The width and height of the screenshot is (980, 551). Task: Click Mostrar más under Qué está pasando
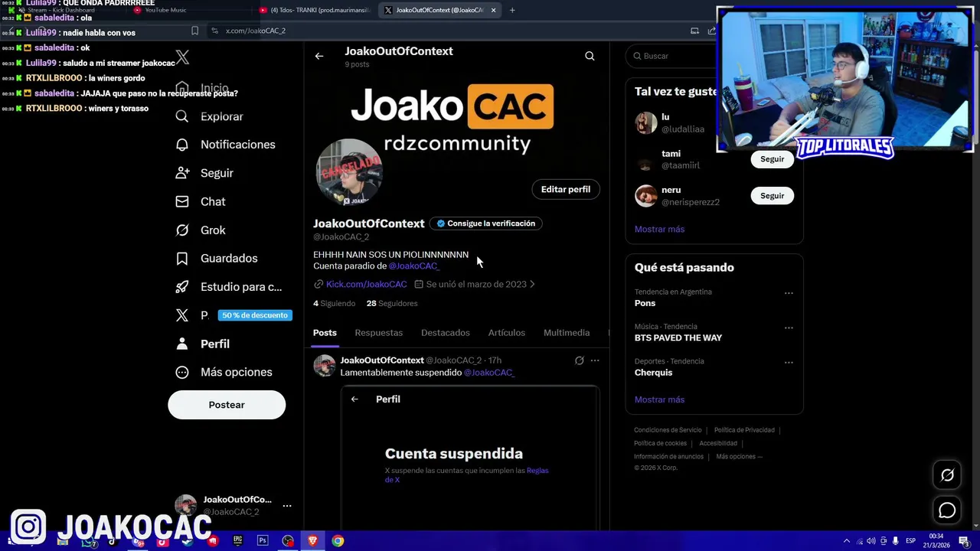pyautogui.click(x=659, y=399)
